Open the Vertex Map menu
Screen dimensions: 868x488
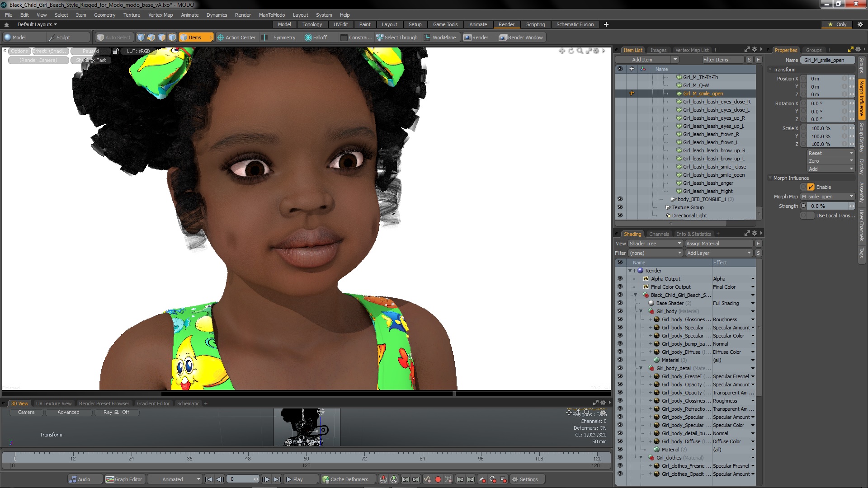(x=160, y=15)
